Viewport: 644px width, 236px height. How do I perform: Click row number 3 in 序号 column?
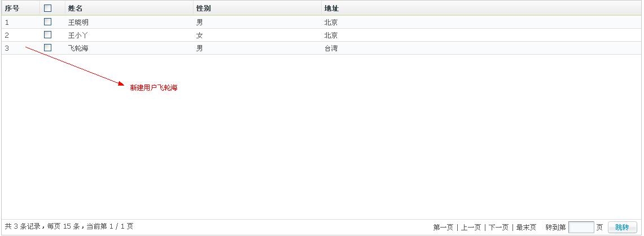pyautogui.click(x=7, y=48)
